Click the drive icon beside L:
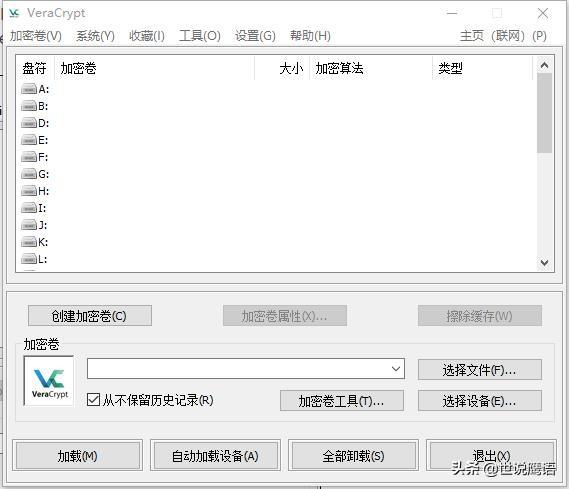569x489 pixels. [x=29, y=259]
